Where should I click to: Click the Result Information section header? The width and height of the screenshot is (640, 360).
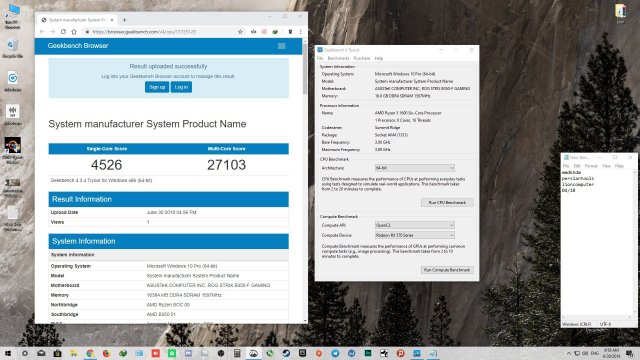tap(168, 199)
